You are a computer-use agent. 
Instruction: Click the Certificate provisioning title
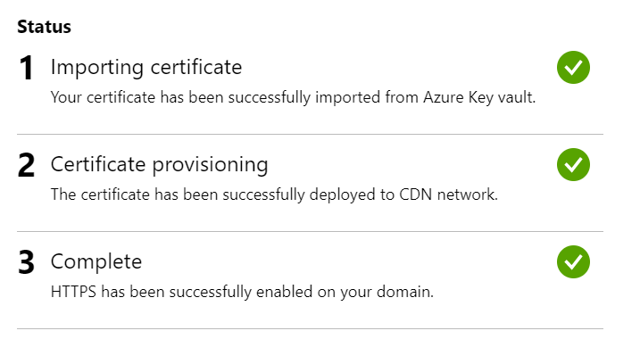click(159, 165)
